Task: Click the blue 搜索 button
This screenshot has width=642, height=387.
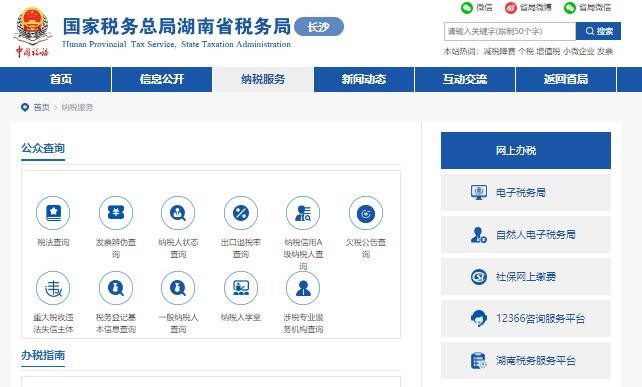Action: pos(598,31)
